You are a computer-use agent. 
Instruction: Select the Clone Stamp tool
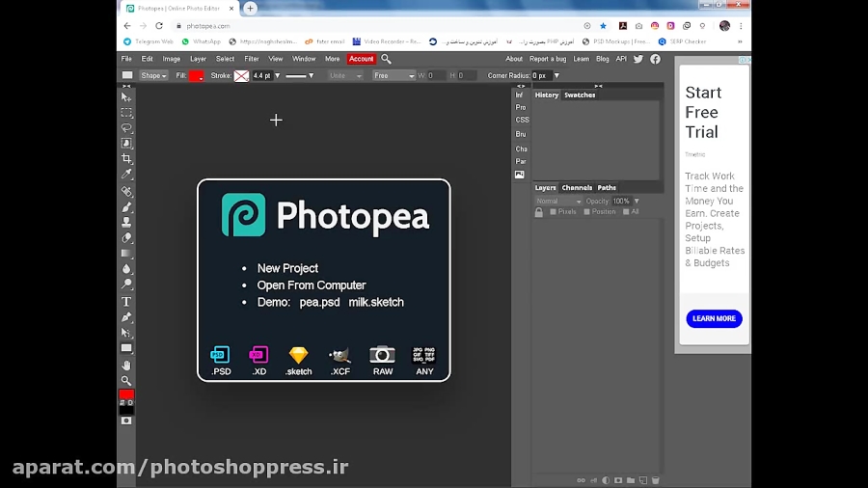tap(126, 223)
